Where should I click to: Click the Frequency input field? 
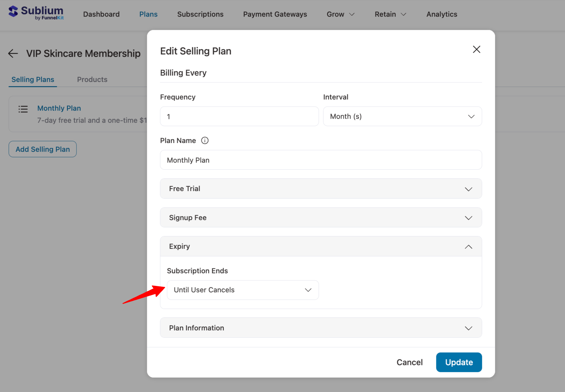tap(239, 116)
